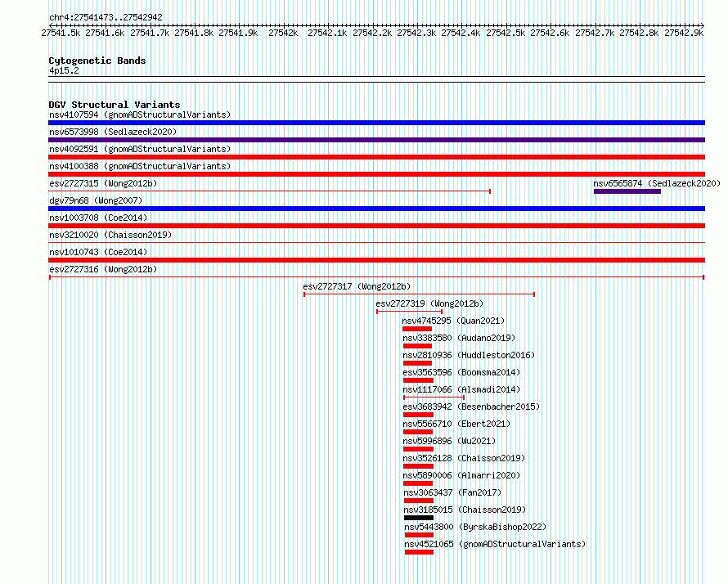Click esv2727319 (Wong2012b) label

point(429,303)
